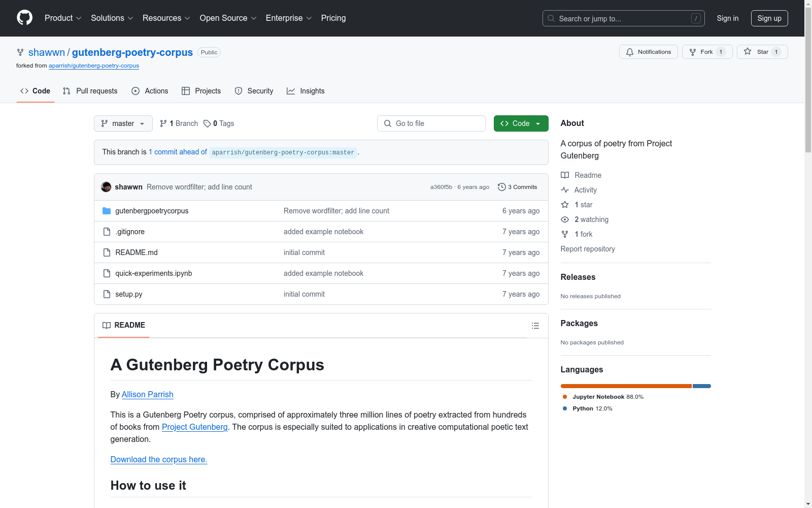Switch to the Pull requests tab
This screenshot has width=812, height=508.
pyautogui.click(x=90, y=91)
